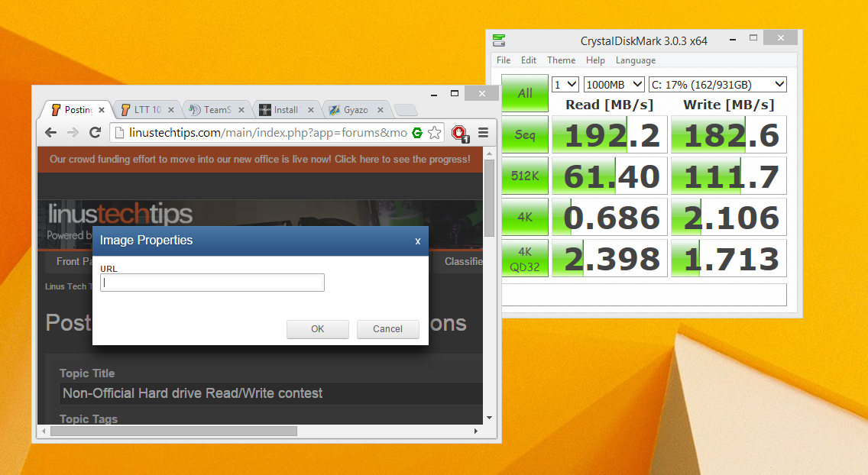This screenshot has height=475, width=868.
Task: Close the Install tab
Action: click(x=310, y=110)
